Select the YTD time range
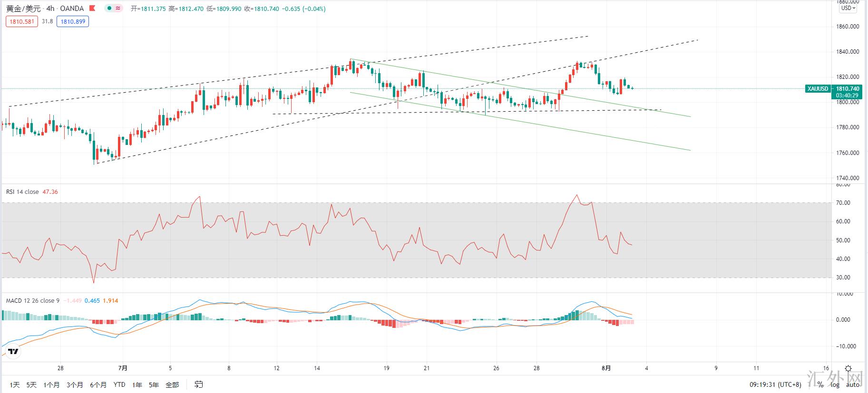This screenshot has width=868, height=393. point(119,384)
